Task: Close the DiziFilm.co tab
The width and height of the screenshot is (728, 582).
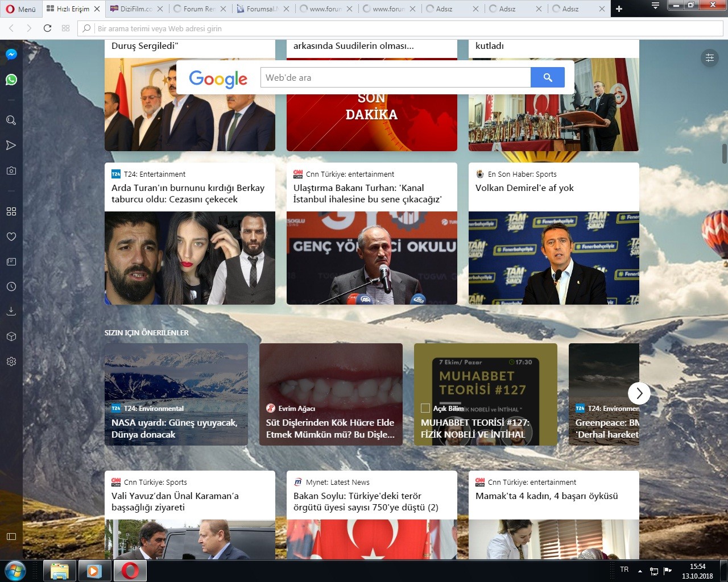Action: (160, 9)
